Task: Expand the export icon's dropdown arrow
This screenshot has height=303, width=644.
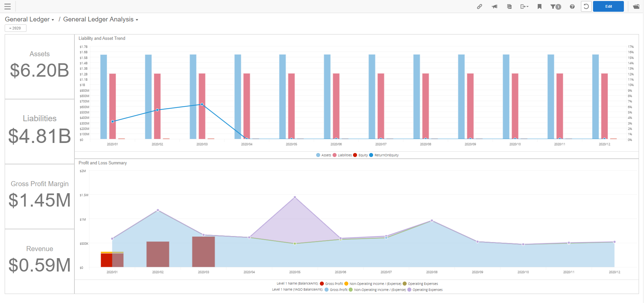Action: coord(527,6)
